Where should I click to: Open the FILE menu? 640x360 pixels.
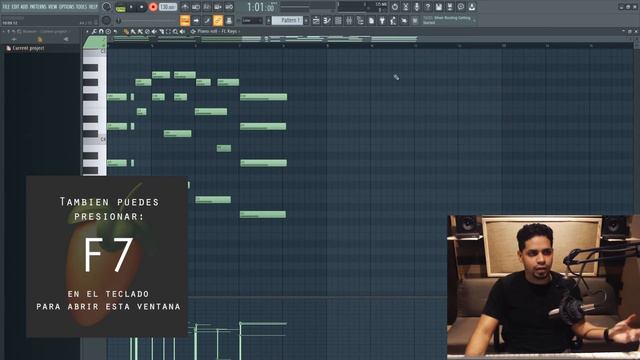(x=6, y=7)
